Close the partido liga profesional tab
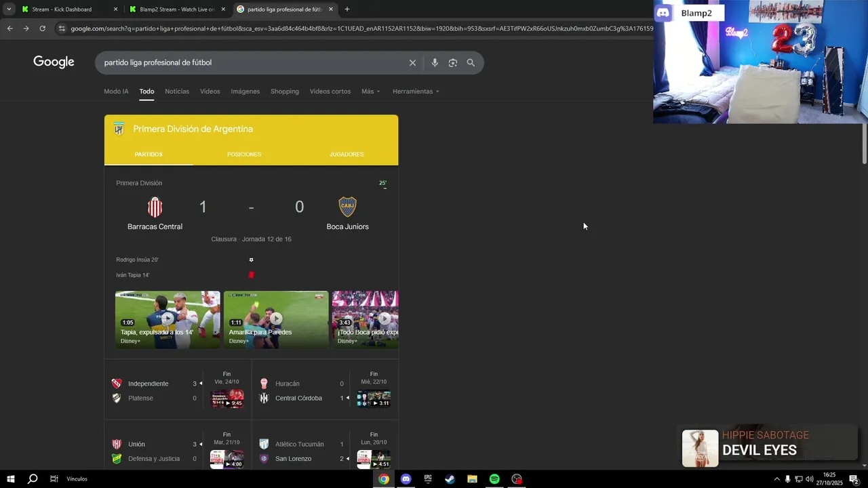Viewport: 868px width, 488px height. pos(331,9)
